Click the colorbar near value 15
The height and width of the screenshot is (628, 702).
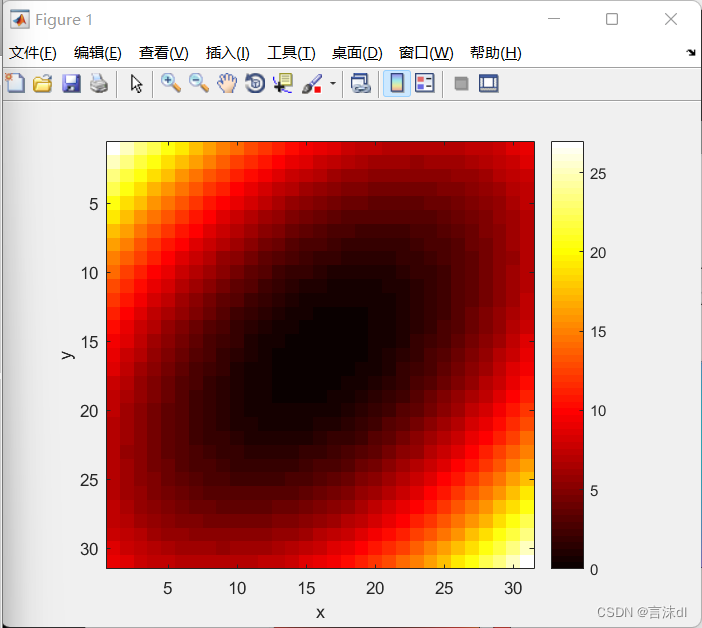point(566,331)
